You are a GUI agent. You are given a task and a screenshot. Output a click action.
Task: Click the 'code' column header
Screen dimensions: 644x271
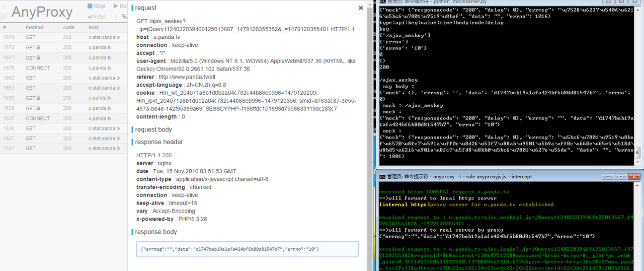68,27
